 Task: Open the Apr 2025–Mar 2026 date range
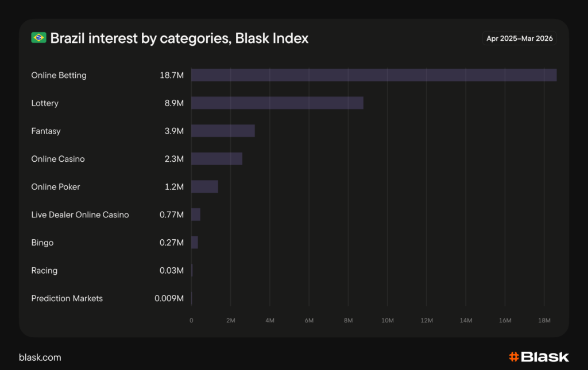519,38
